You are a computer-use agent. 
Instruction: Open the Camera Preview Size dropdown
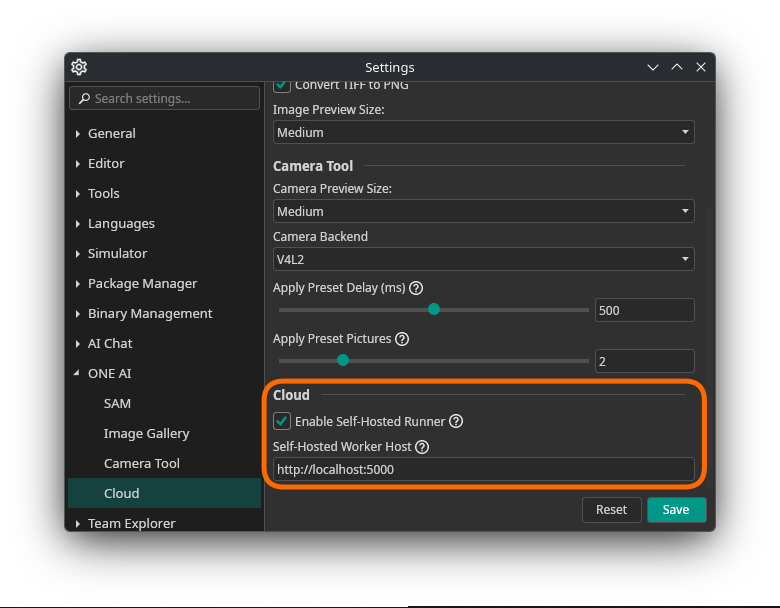pyautogui.click(x=483, y=211)
